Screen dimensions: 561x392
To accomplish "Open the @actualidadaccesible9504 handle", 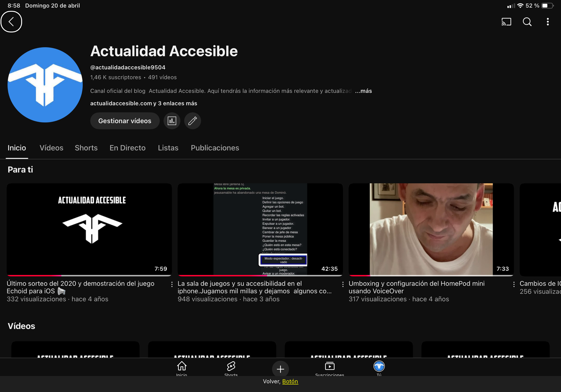I will pos(128,67).
